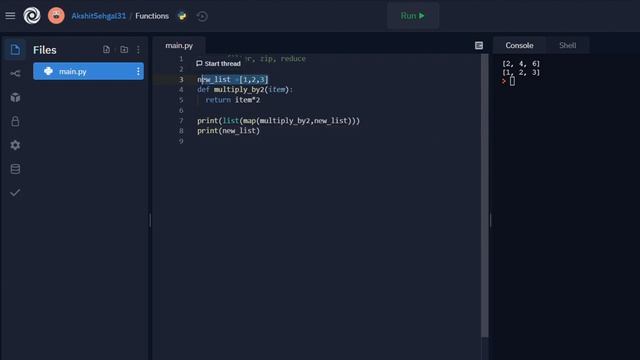Click on line 3 new_list code
Viewport: 640px width, 360px height.
click(x=233, y=80)
